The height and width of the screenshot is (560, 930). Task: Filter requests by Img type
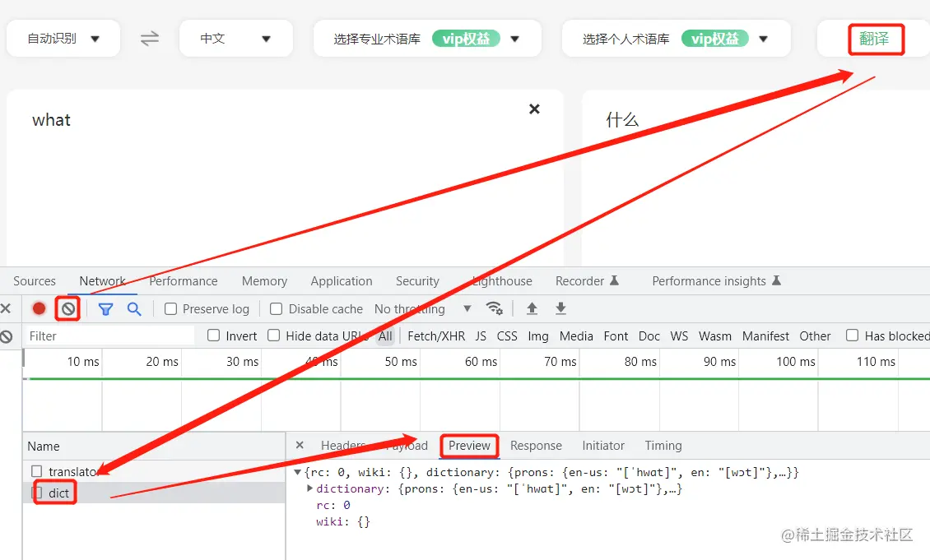538,336
